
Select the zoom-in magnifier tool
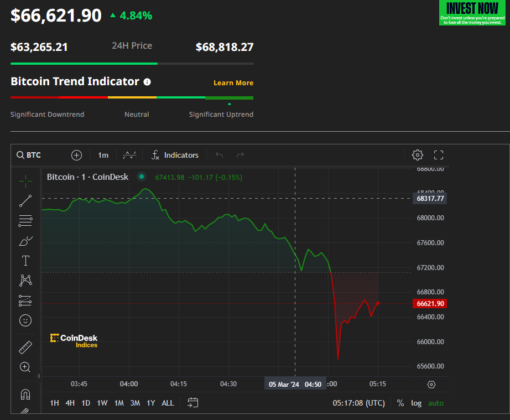[x=25, y=367]
